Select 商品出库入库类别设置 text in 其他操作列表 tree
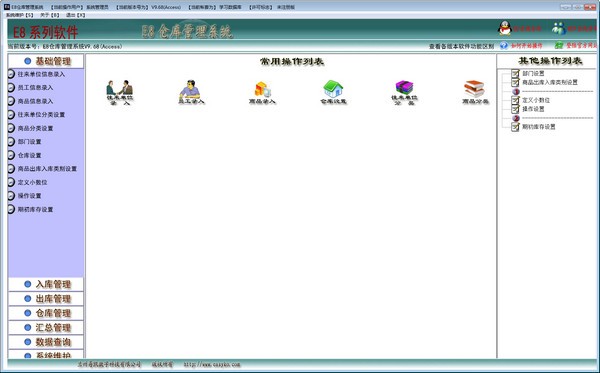Viewport: 600px width, 373px height. (550, 82)
